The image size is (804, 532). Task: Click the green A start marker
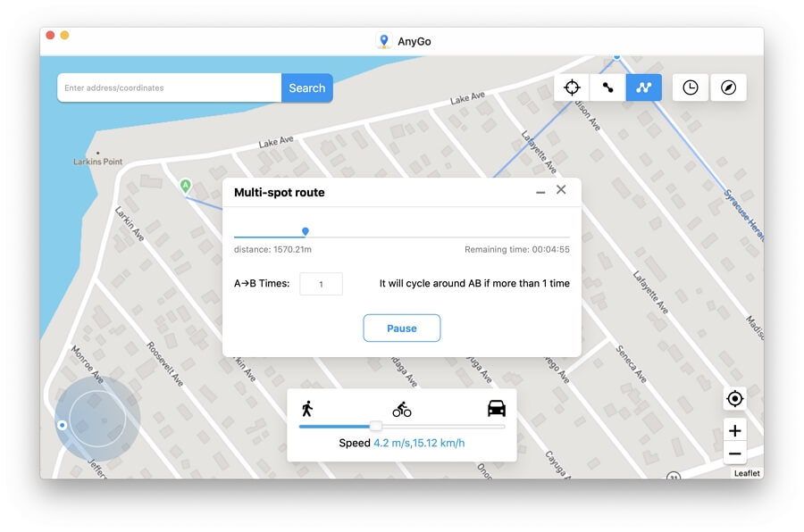click(x=186, y=186)
